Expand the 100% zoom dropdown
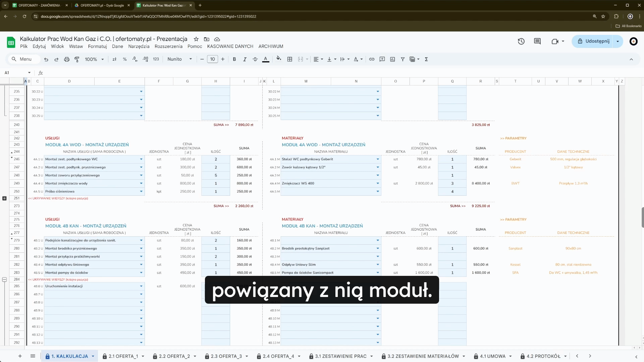This screenshot has width=644, height=362. click(x=94, y=59)
